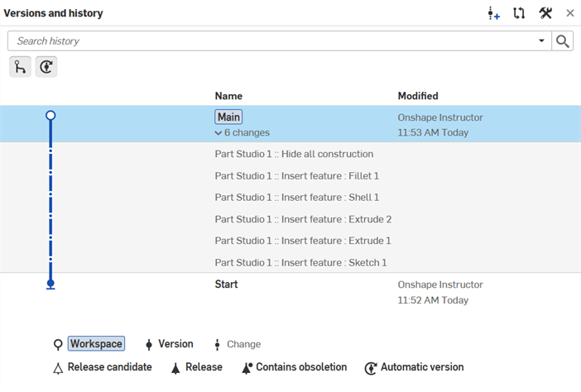Open the search history dropdown arrow

[542, 41]
